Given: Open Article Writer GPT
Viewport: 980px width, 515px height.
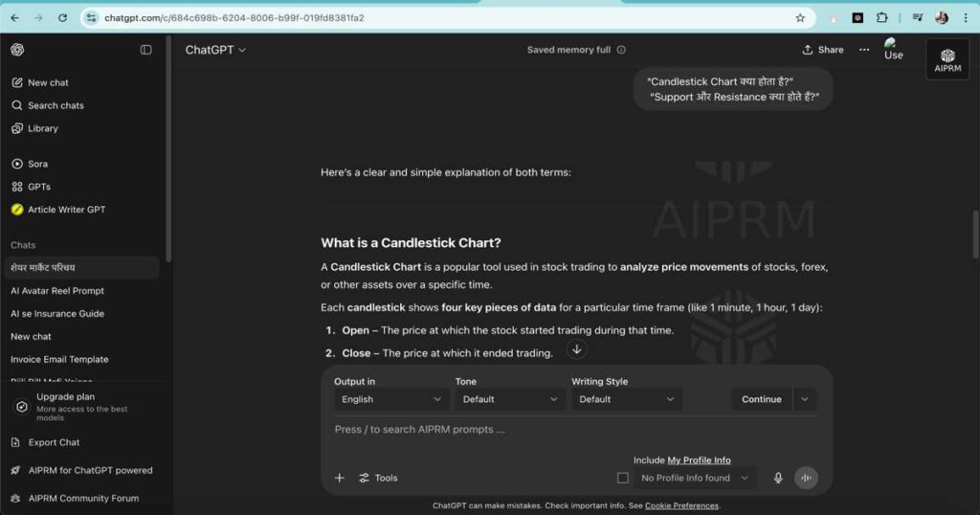Looking at the screenshot, I should [x=66, y=210].
